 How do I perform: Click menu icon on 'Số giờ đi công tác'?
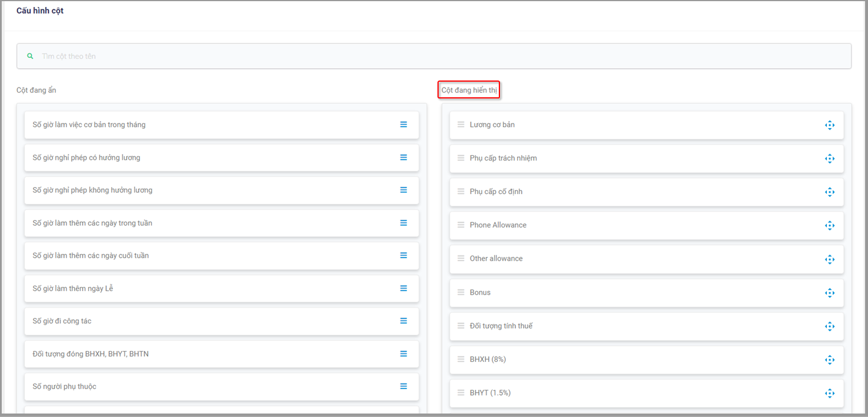[x=404, y=321]
